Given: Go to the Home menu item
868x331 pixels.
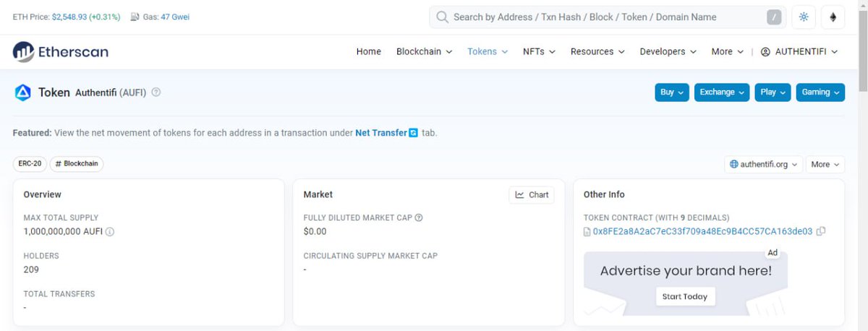Looking at the screenshot, I should coord(369,52).
